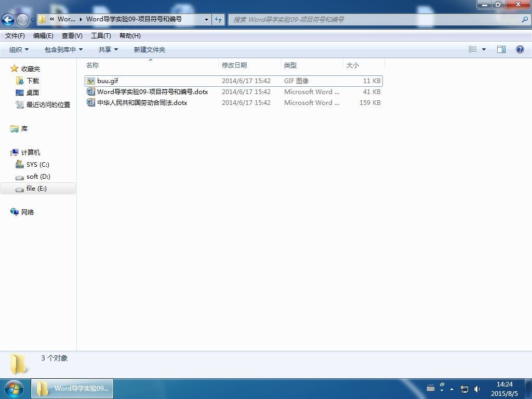Image resolution: width=532 pixels, height=399 pixels.
Task: Click the keyboard input method tray icon
Action: [x=431, y=388]
